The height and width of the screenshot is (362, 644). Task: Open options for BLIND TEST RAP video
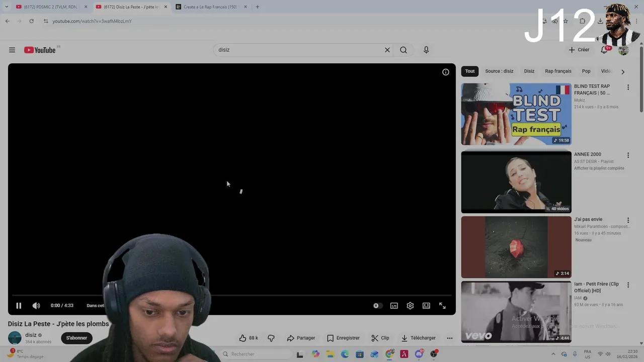628,87
